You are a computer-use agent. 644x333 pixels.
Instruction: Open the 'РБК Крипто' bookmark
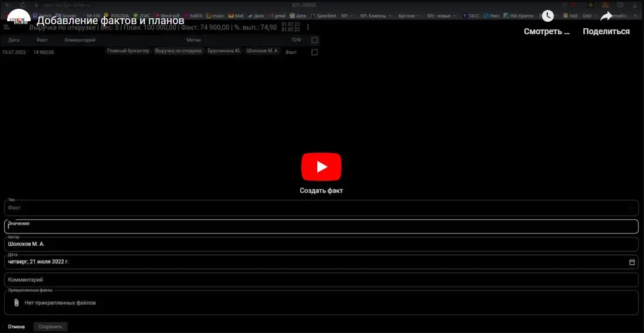tap(518, 15)
